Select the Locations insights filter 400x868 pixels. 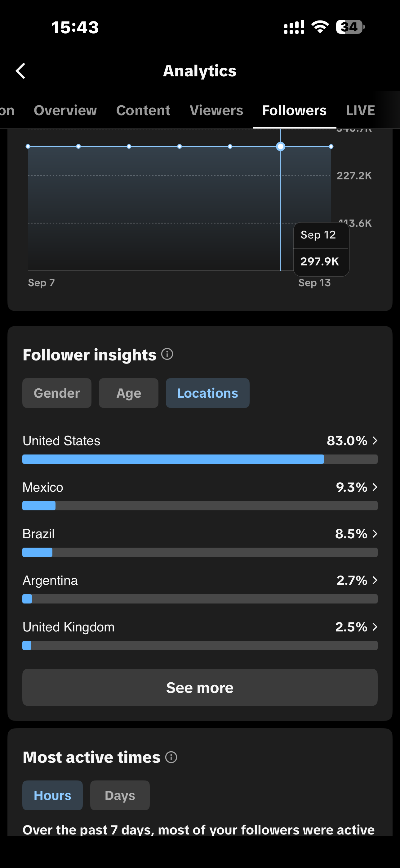(x=208, y=393)
